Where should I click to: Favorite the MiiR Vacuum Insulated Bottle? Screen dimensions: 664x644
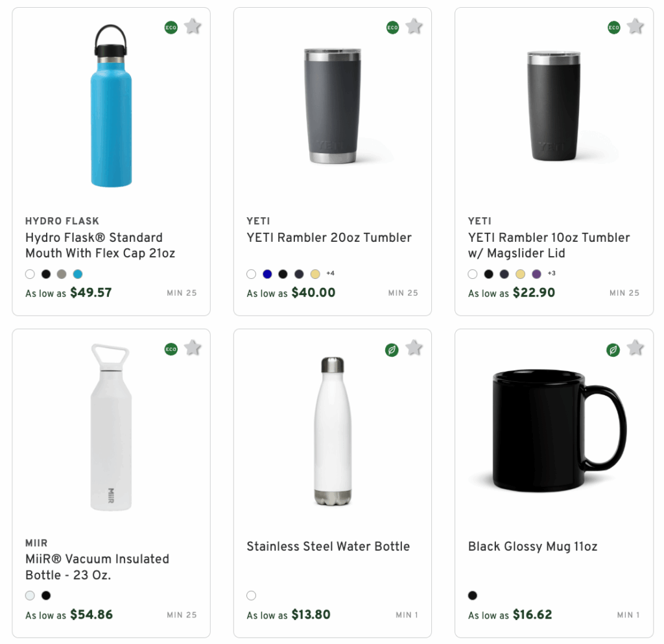point(193,348)
